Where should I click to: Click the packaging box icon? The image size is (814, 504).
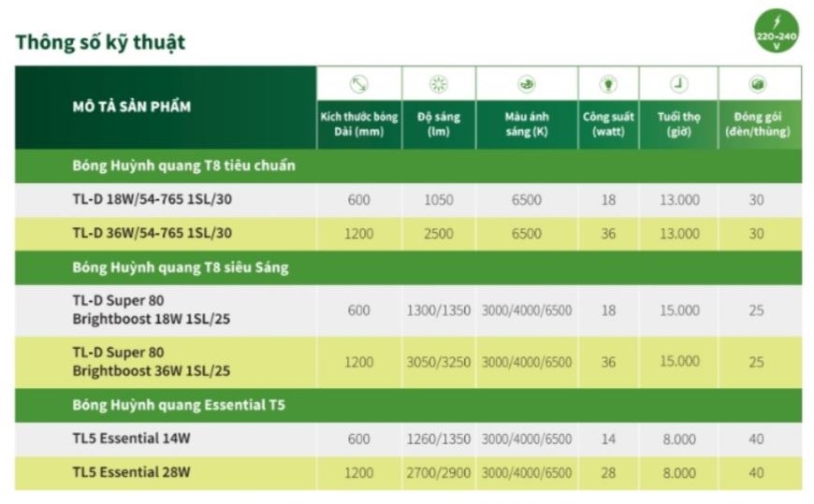(758, 84)
